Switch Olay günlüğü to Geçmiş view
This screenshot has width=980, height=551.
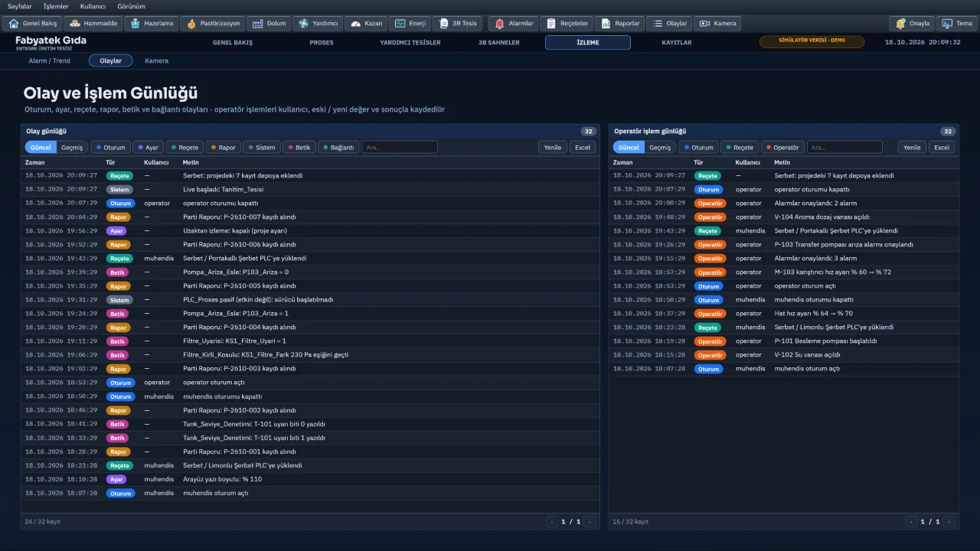point(72,148)
